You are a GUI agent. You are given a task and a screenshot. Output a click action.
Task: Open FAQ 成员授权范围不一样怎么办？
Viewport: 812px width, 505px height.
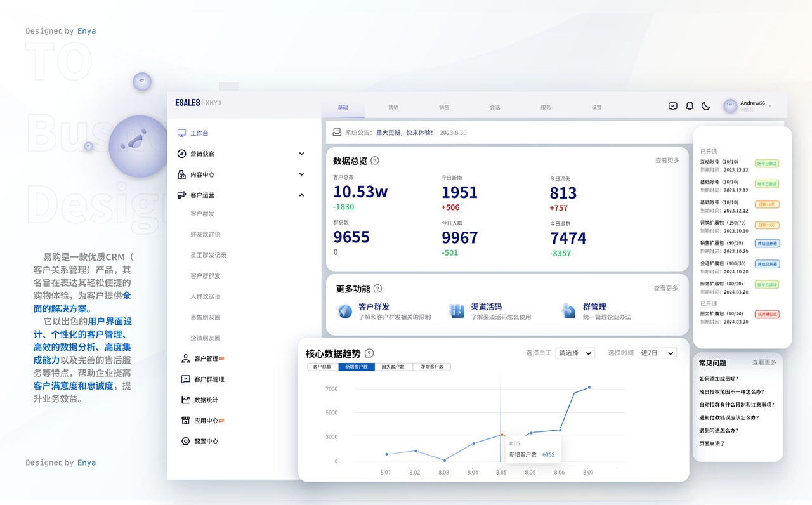coord(731,391)
